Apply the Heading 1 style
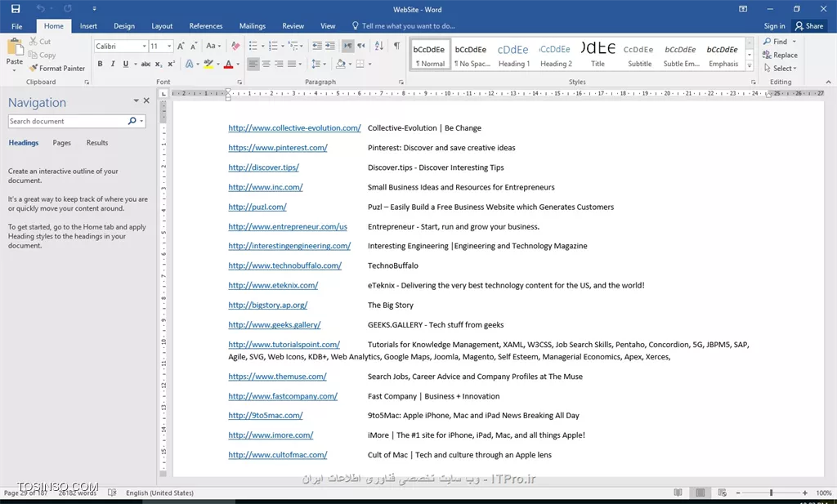The height and width of the screenshot is (504, 837). pos(513,55)
